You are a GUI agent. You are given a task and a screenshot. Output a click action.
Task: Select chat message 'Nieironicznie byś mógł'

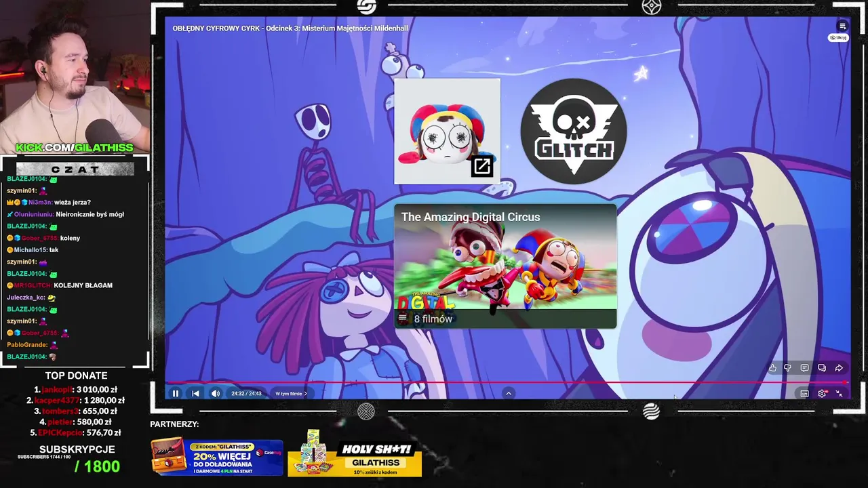(x=90, y=214)
